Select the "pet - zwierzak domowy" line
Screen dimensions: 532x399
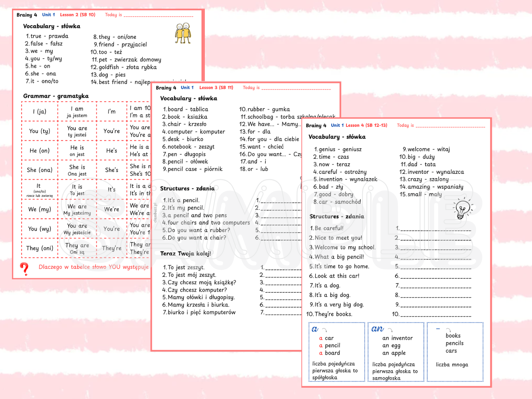pos(126,60)
